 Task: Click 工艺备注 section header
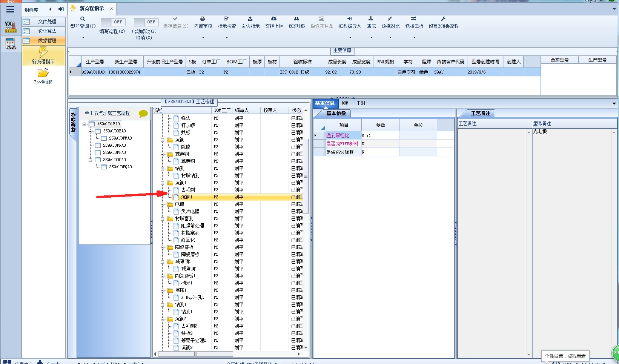click(x=480, y=113)
